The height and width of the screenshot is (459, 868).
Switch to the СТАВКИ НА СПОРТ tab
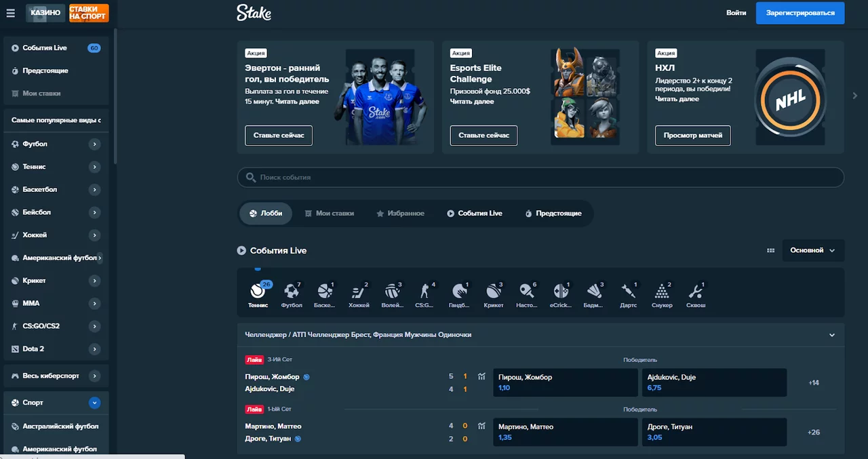[x=89, y=13]
